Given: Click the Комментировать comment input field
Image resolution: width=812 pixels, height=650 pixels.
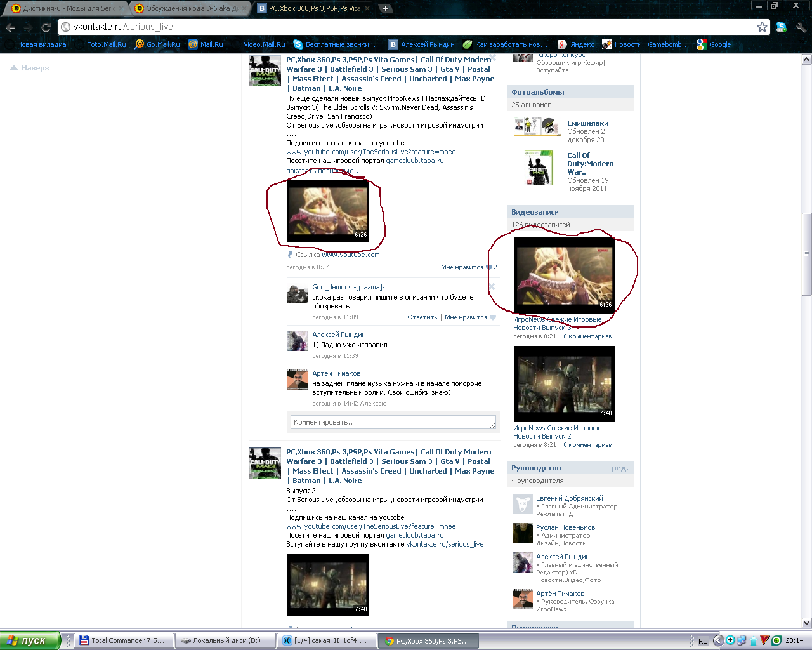Looking at the screenshot, I should [393, 422].
